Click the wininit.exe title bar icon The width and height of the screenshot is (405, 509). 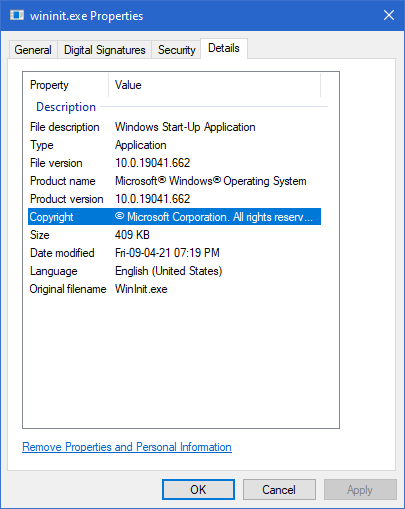click(17, 15)
